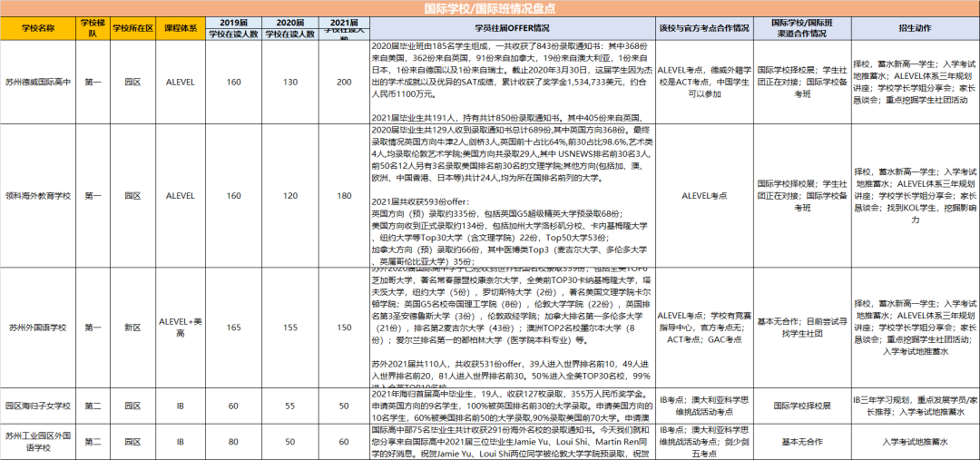Select ALEVEL curriculum cell for 苏州德威国际高中

point(181,82)
